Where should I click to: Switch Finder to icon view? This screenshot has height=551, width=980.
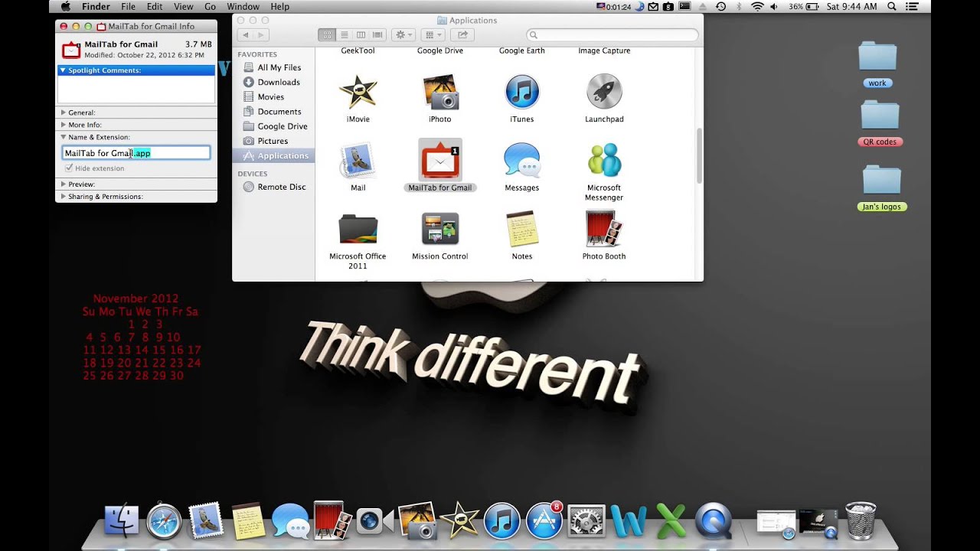click(327, 35)
